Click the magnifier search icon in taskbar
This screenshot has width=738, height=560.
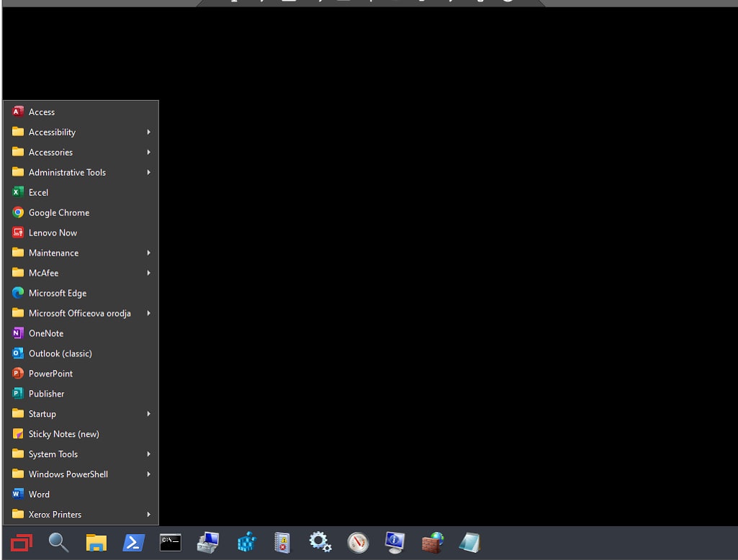(59, 543)
